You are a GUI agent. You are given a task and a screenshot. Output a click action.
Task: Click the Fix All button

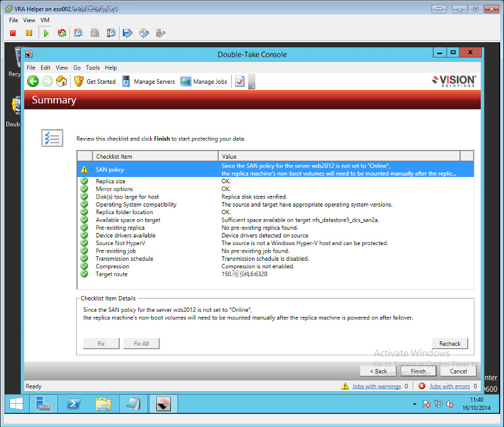click(x=141, y=343)
